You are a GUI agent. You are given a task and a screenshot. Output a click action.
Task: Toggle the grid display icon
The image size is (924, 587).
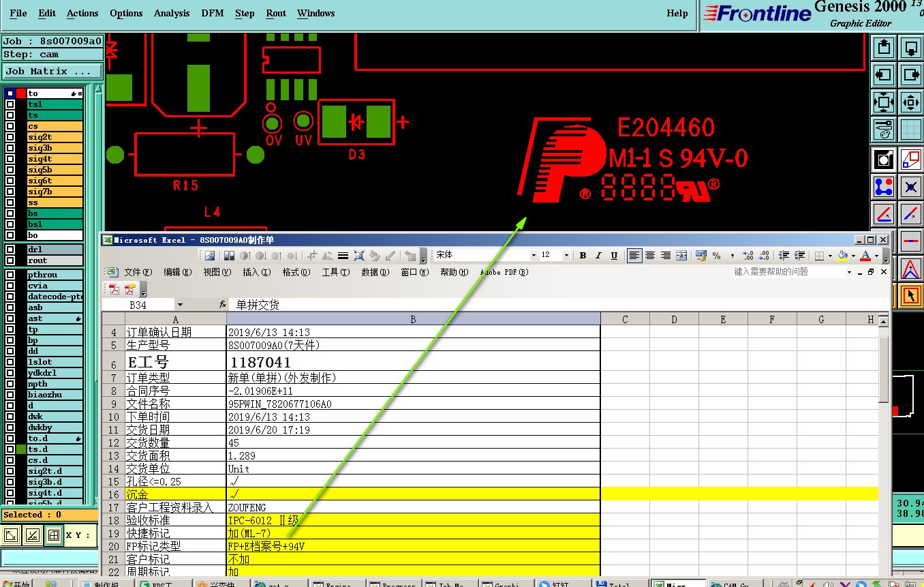[x=911, y=128]
